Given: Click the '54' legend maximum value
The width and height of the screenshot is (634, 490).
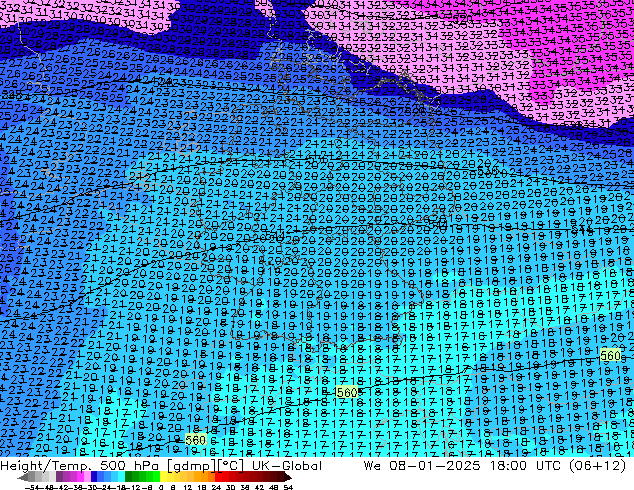Looking at the screenshot, I should 288,488.
